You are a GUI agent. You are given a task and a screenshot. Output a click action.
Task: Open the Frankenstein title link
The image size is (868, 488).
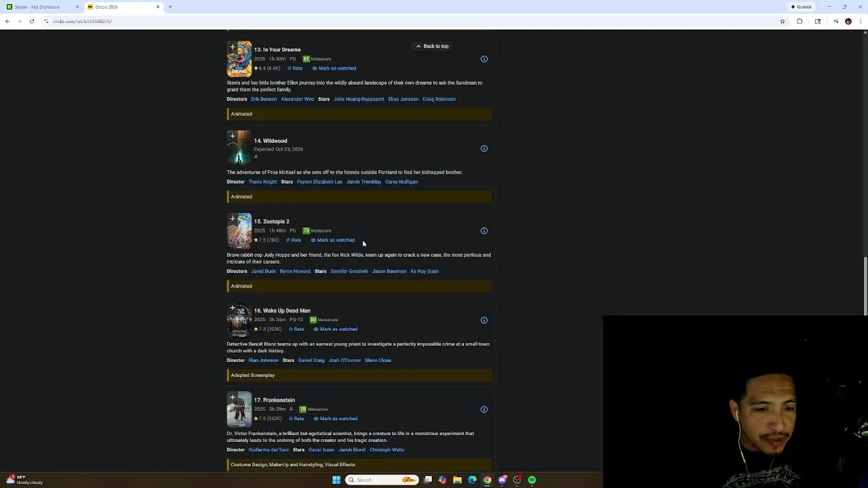coord(275,400)
